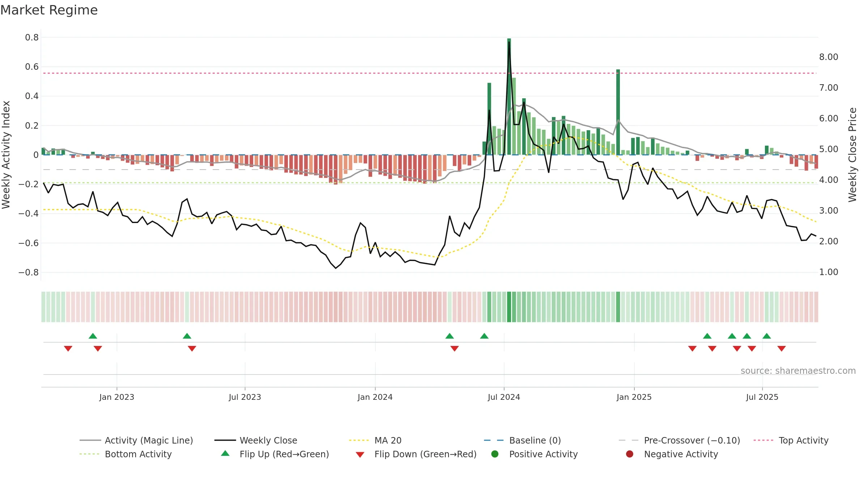Click the 8.00 price axis tick label
This screenshot has width=868, height=488.
(829, 57)
